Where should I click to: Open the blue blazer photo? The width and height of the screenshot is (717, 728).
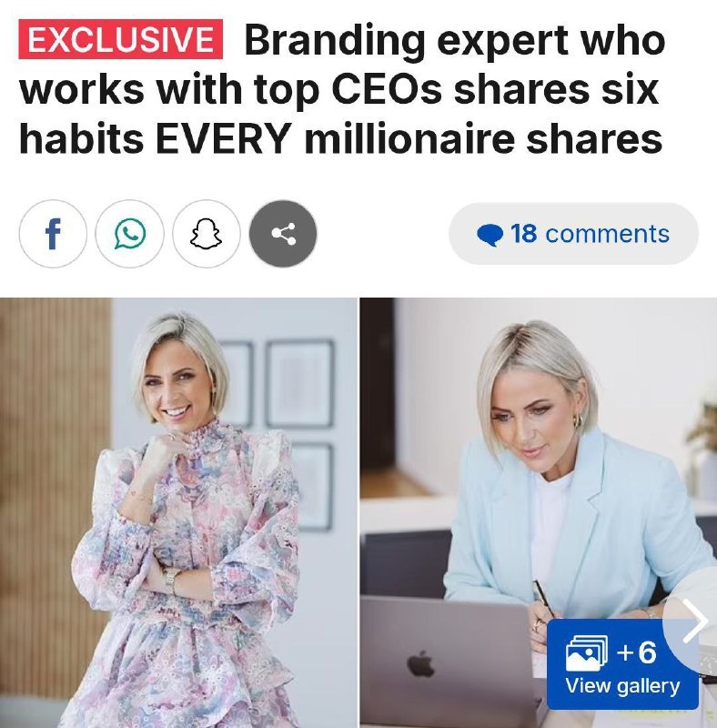(x=539, y=512)
